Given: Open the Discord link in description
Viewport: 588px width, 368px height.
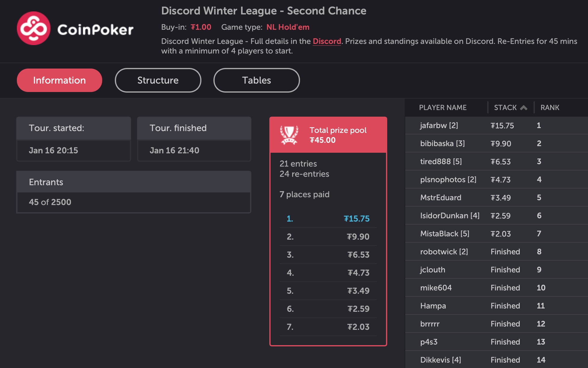Looking at the screenshot, I should point(327,41).
